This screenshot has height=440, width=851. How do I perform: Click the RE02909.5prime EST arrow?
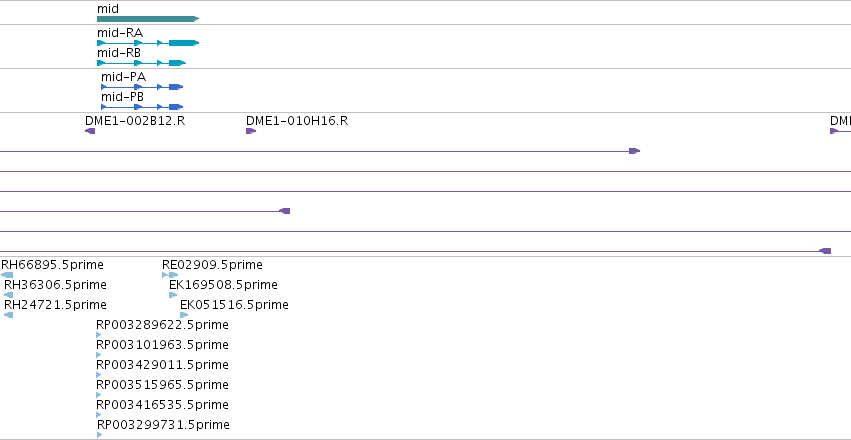click(x=170, y=275)
